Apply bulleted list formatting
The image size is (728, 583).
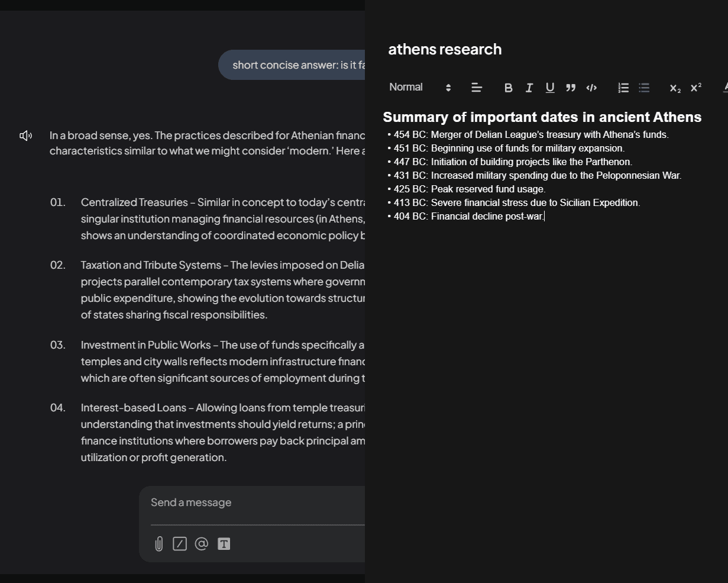point(644,88)
